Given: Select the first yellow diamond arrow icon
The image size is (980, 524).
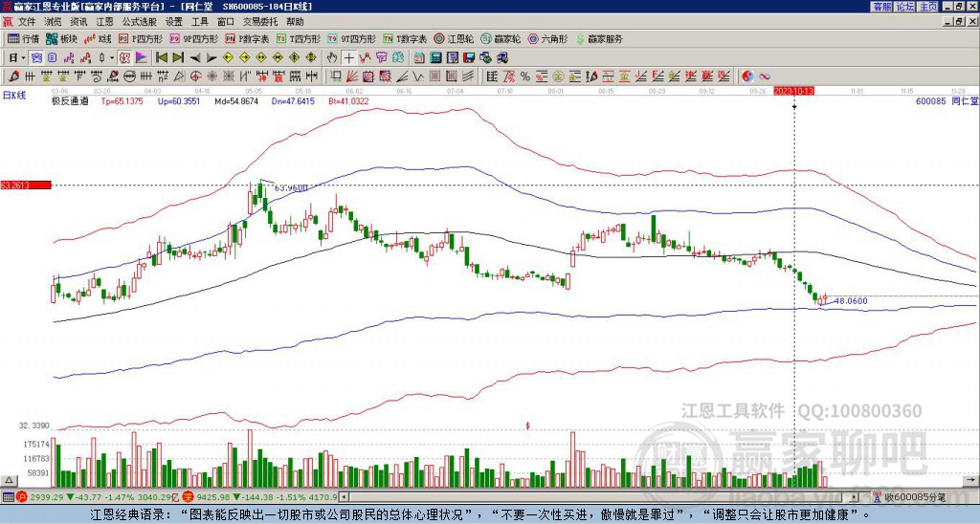Looking at the screenshot, I should tap(228, 58).
